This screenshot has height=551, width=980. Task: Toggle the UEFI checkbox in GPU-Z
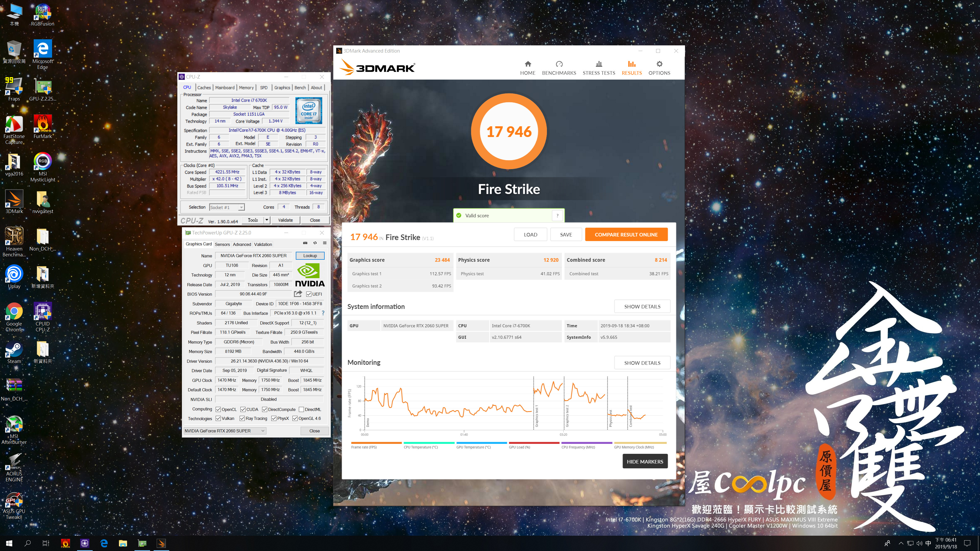tap(309, 294)
